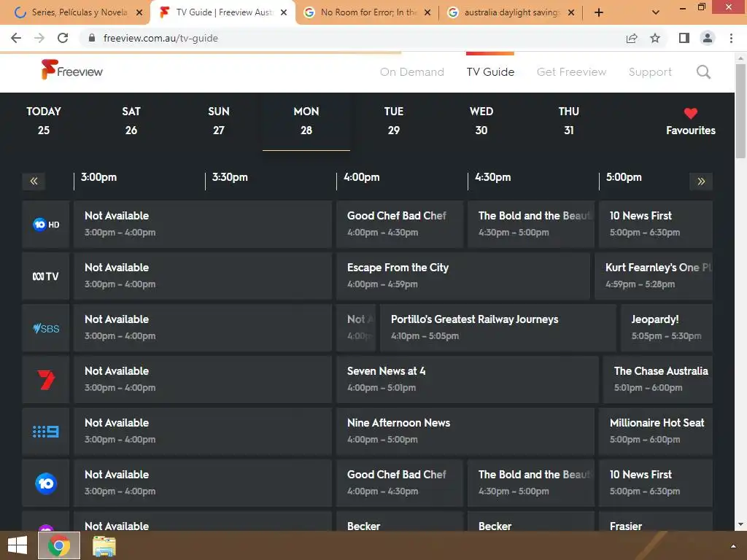Go to earlier times with left double-arrow
Screen dimensions: 747x560
(x=34, y=182)
